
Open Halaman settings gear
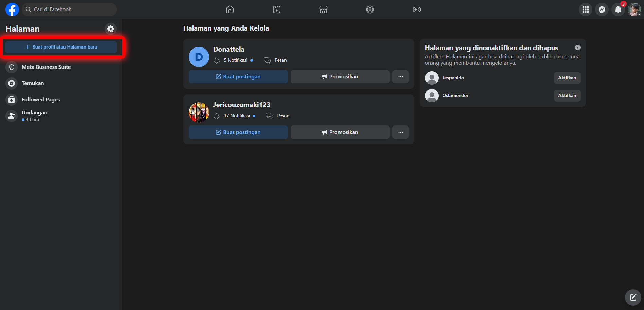point(111,29)
